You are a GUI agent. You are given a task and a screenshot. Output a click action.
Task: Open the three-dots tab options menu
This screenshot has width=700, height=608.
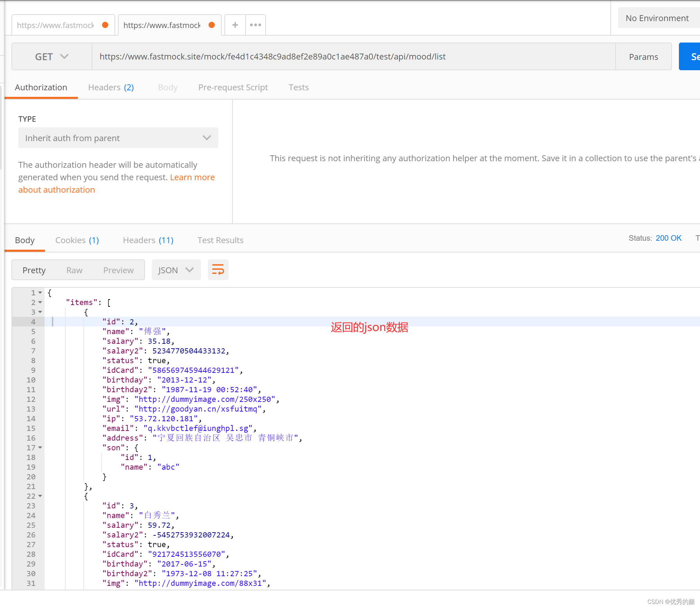tap(256, 25)
